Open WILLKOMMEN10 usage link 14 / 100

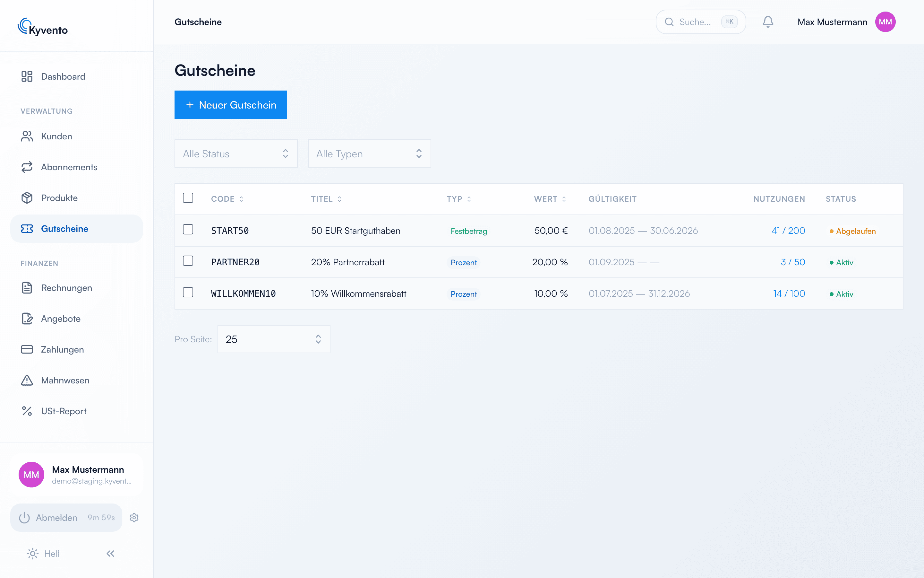click(x=789, y=293)
